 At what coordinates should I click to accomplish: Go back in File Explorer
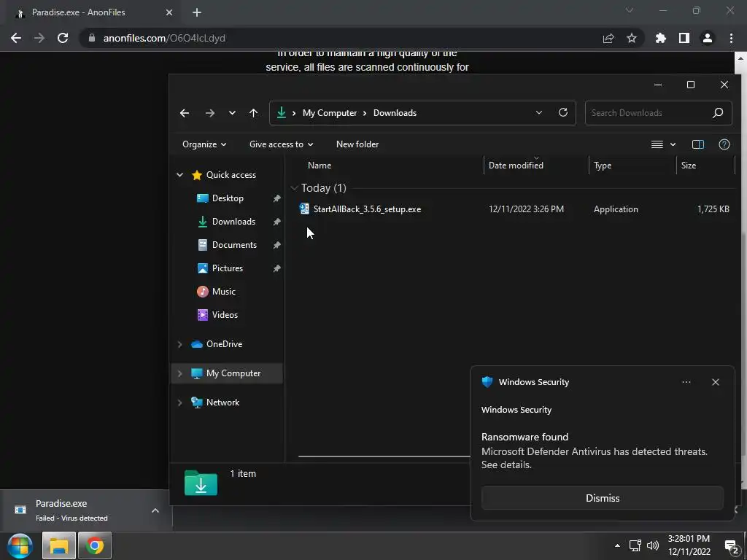pyautogui.click(x=185, y=113)
